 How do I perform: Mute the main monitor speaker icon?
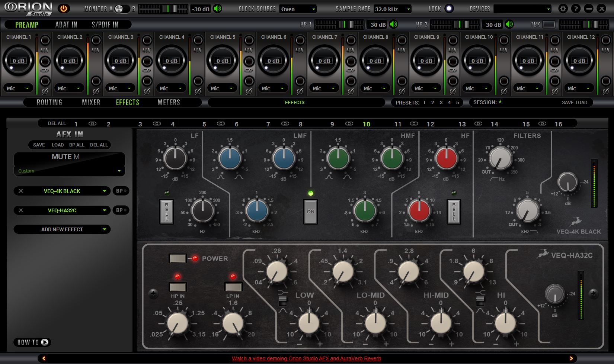[218, 9]
